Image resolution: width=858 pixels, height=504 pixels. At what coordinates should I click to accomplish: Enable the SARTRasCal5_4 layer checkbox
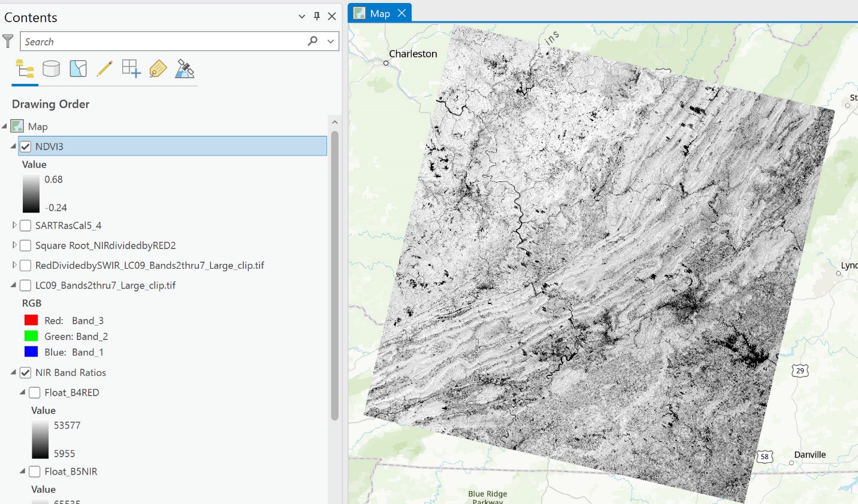(x=25, y=226)
